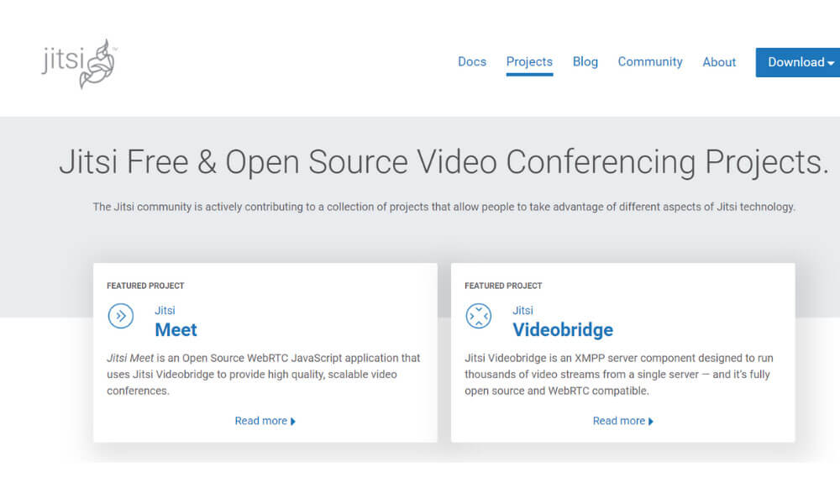Viewport: 840px width, 504px height.
Task: Expand the Download dropdown button
Action: pyautogui.click(x=798, y=62)
